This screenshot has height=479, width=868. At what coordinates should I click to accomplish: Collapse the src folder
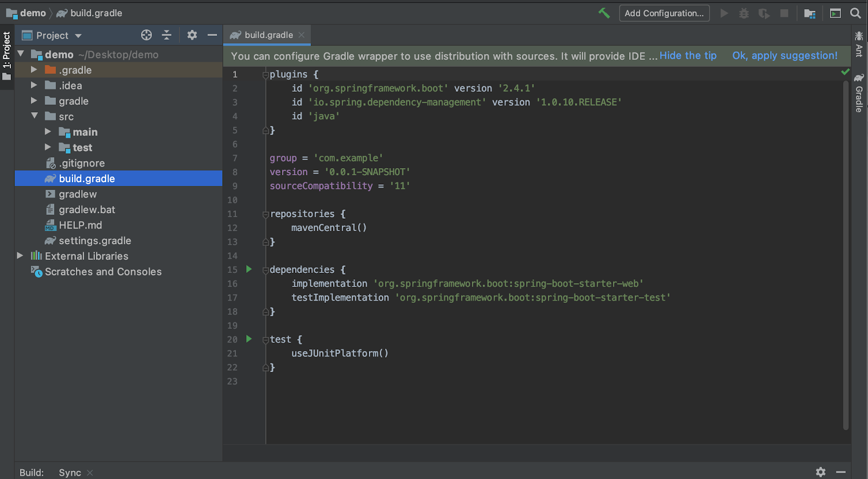(34, 116)
